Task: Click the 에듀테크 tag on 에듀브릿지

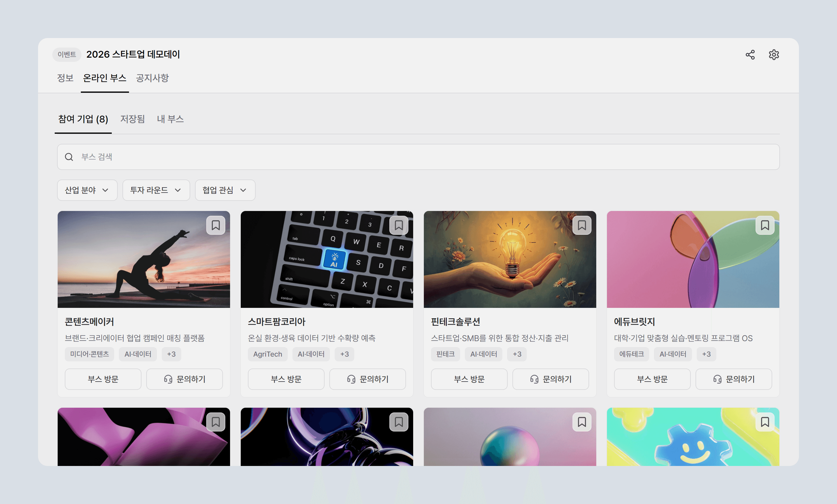Action: click(632, 354)
